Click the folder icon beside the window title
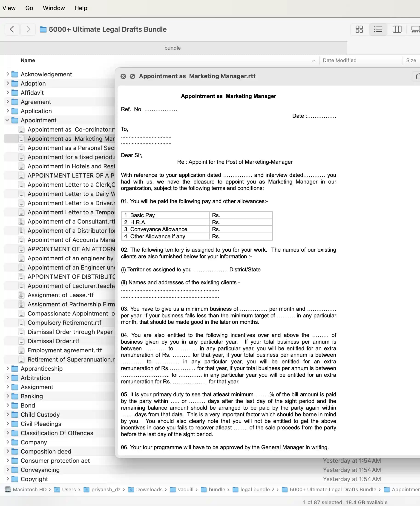The width and height of the screenshot is (420, 506). pos(43,29)
